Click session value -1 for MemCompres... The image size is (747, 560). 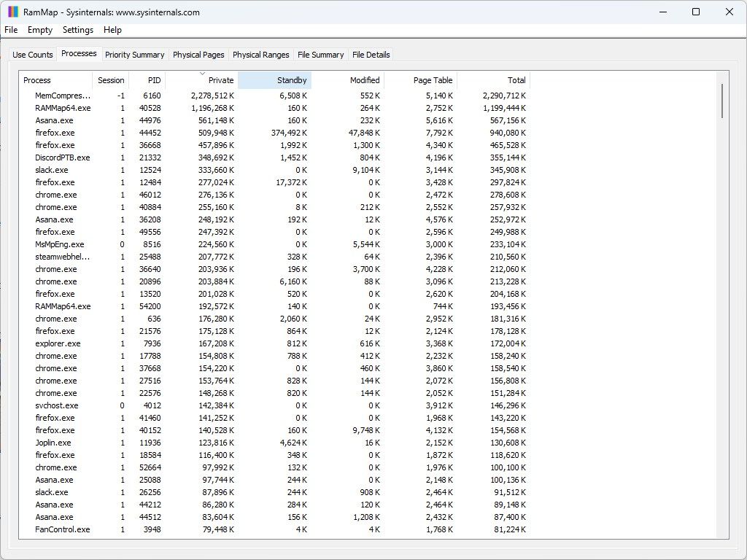(121, 96)
